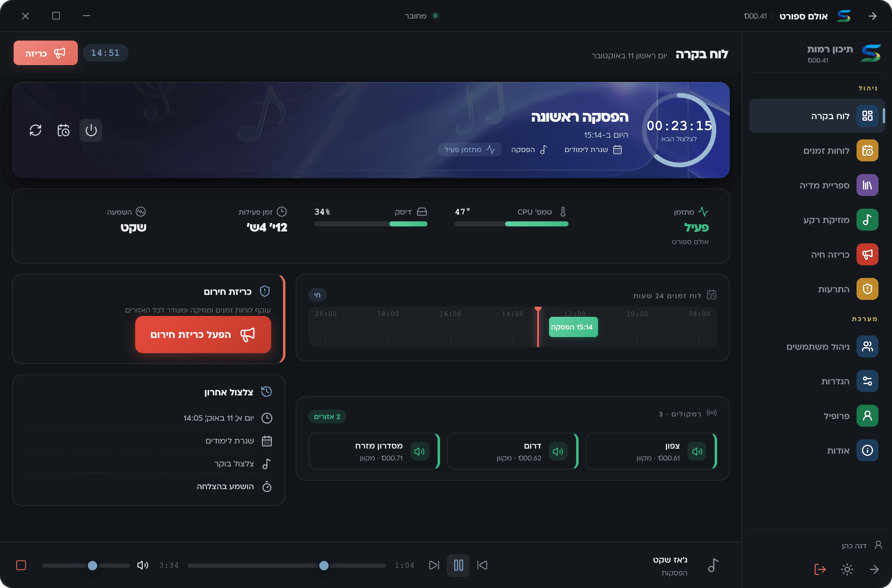Viewport: 892px width, 588px height.
Task: Click the track progress slider handle
Action: click(324, 565)
